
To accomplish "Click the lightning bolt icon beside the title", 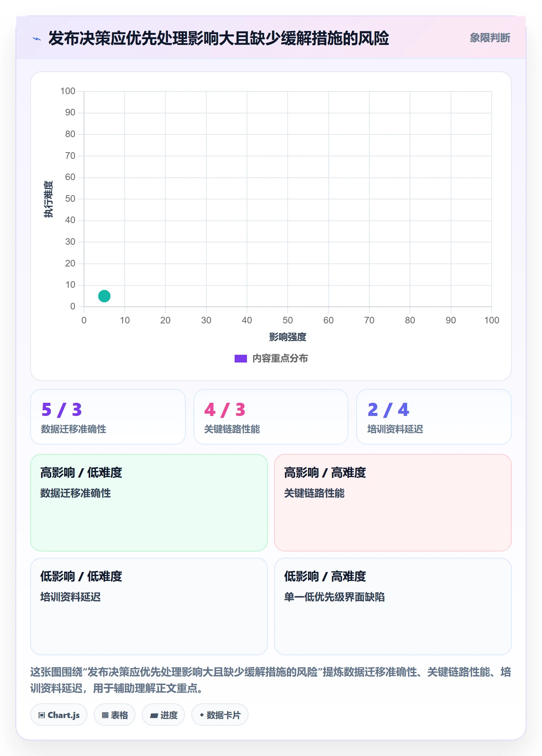I will click(37, 39).
